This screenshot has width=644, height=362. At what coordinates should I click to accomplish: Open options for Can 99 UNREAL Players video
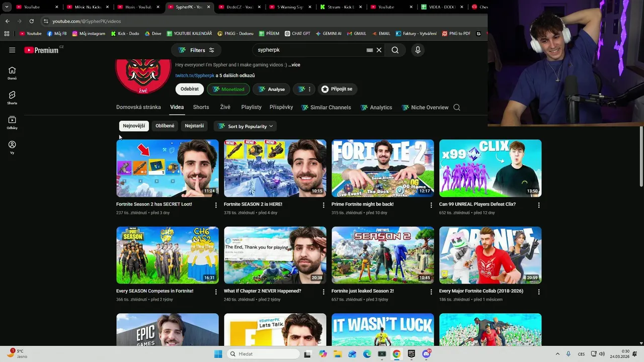(x=539, y=205)
